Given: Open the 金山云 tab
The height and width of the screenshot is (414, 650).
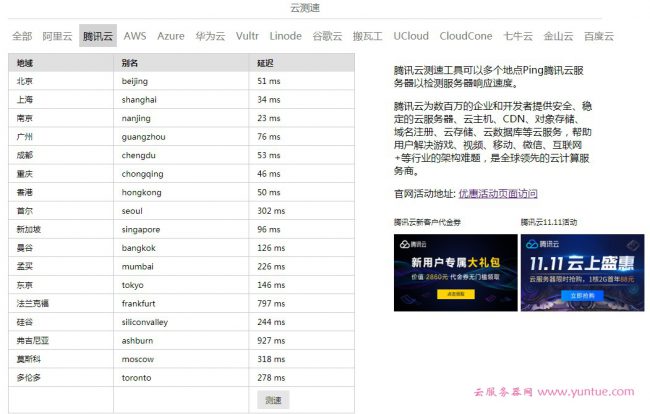Looking at the screenshot, I should (x=559, y=36).
